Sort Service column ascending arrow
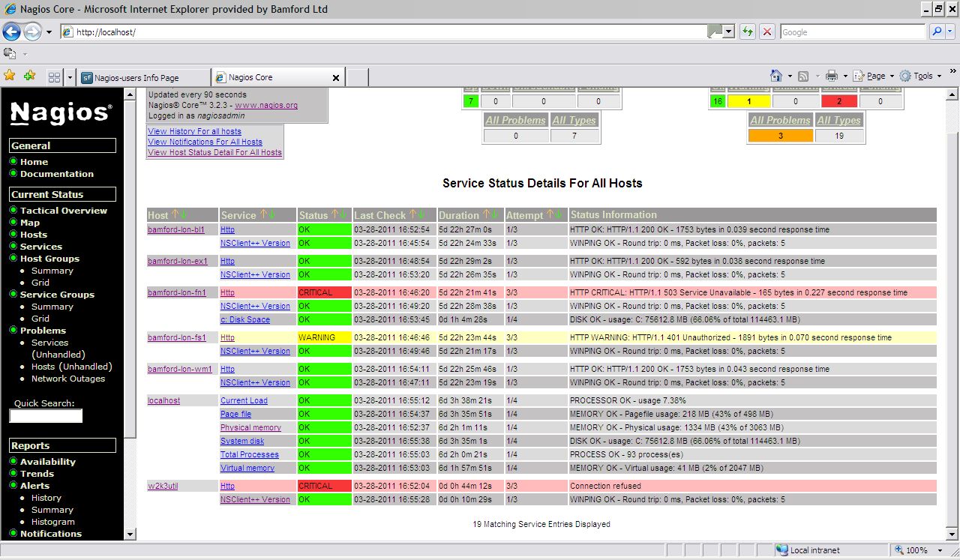This screenshot has height=560, width=960. coord(262,215)
